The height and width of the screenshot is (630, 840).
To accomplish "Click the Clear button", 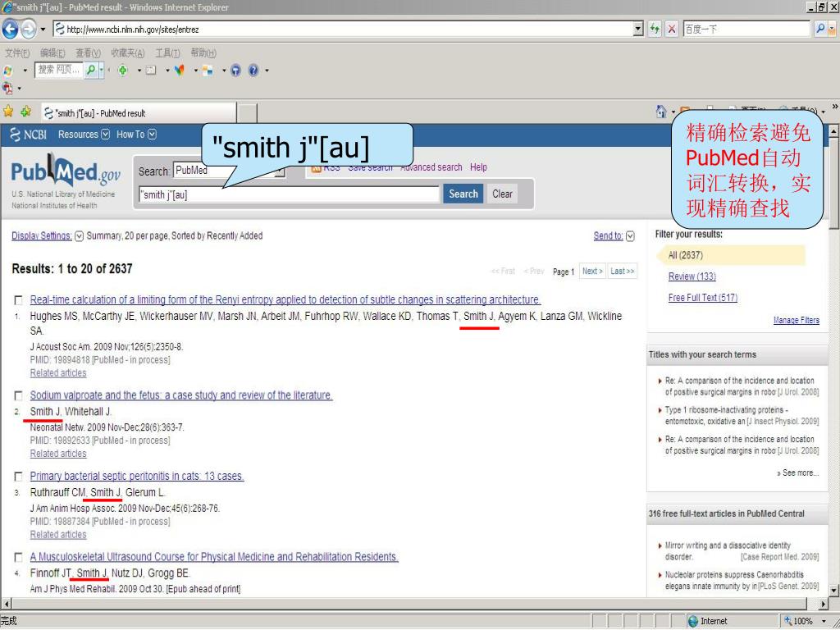I will point(502,194).
